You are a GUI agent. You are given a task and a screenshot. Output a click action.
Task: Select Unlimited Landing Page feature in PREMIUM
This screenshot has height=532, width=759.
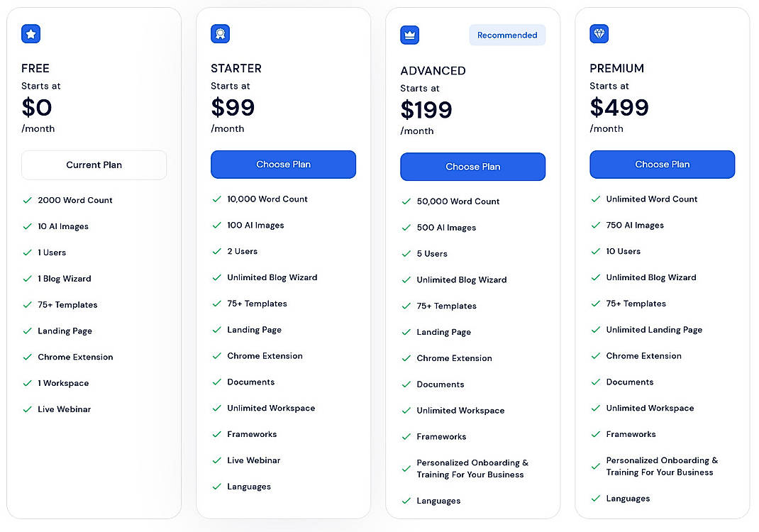tap(655, 330)
